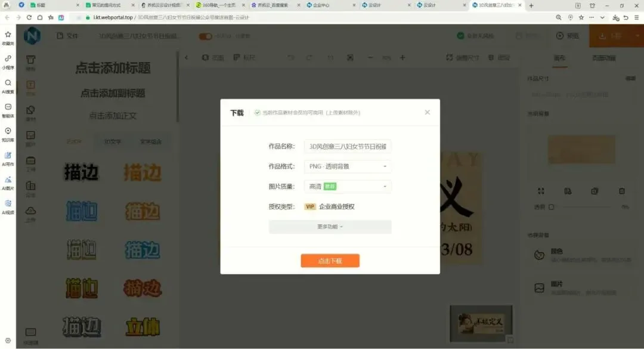Close the 下载 dialog
Screen dimensions: 644x349
click(427, 112)
